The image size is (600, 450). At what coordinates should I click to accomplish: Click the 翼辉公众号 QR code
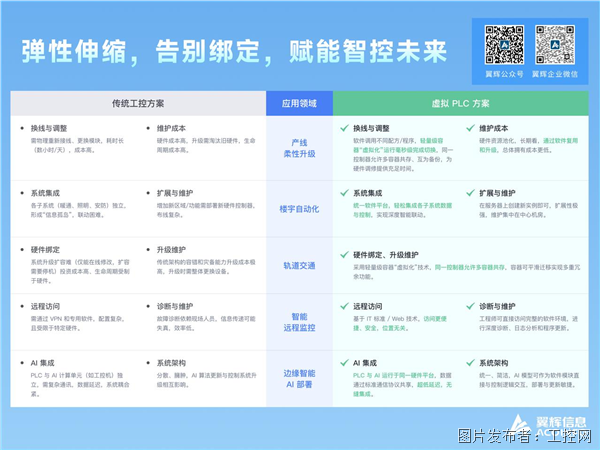coord(504,43)
